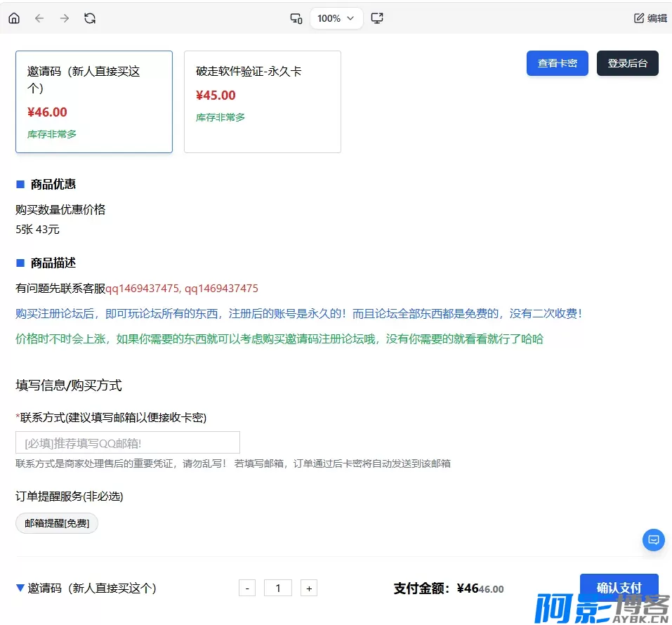Click the quantity number field
The height and width of the screenshot is (625, 672).
(278, 588)
